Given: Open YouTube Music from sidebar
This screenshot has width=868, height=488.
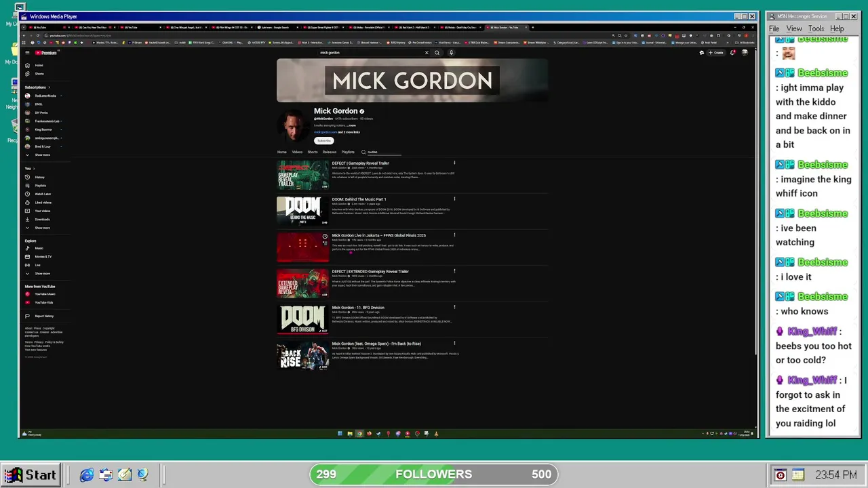Looking at the screenshot, I should [x=45, y=294].
